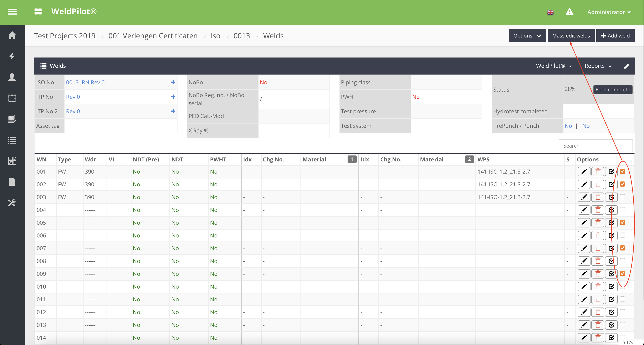This screenshot has width=644, height=345.
Task: Delete weld 004 using trash icon
Action: click(598, 210)
